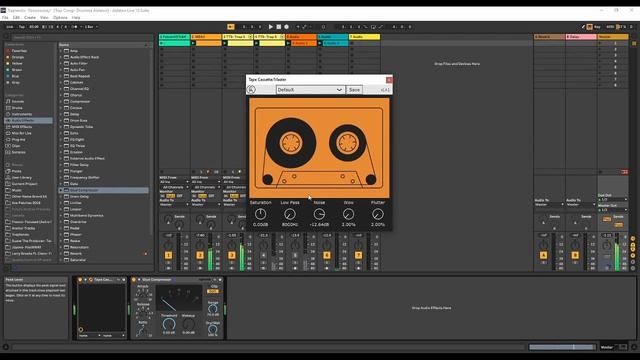Expand the Auto Filter folder
This screenshot has width=640, height=360.
pos(61,64)
